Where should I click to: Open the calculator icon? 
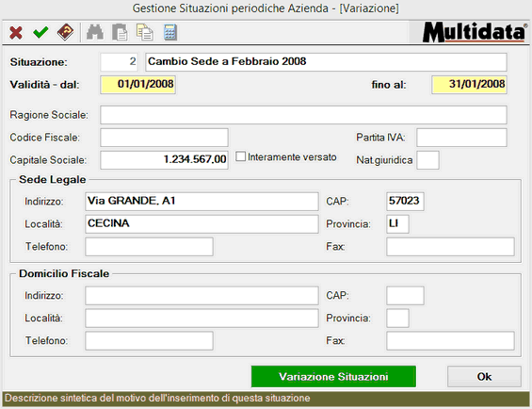[170, 33]
